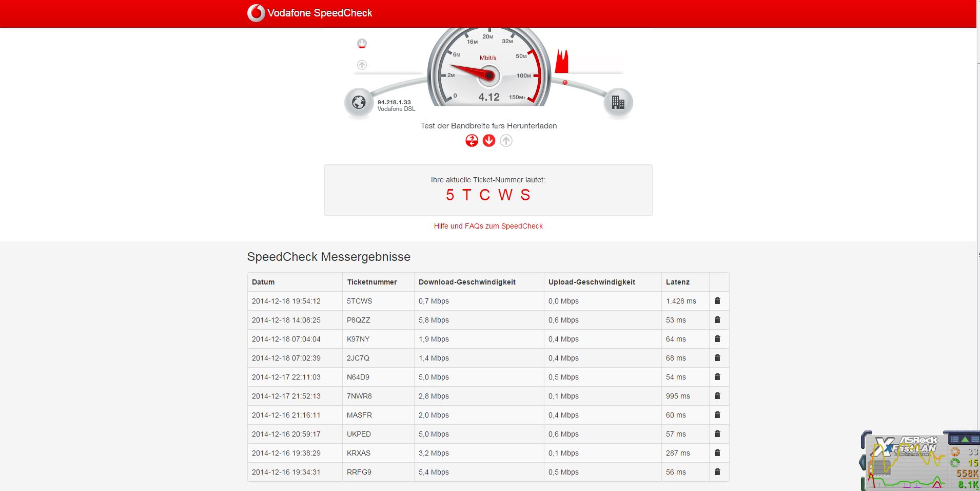980x491 pixels.
Task: Click the 287 ms latency value
Action: [678, 453]
